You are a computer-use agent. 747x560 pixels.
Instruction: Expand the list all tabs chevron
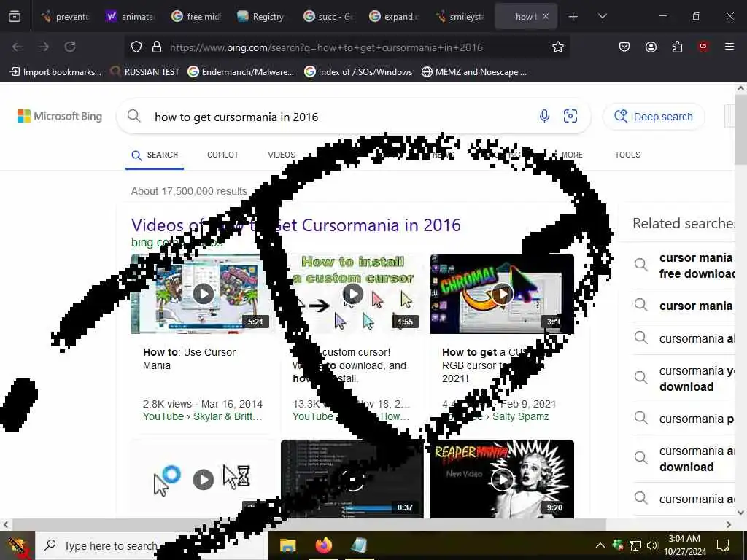(603, 17)
